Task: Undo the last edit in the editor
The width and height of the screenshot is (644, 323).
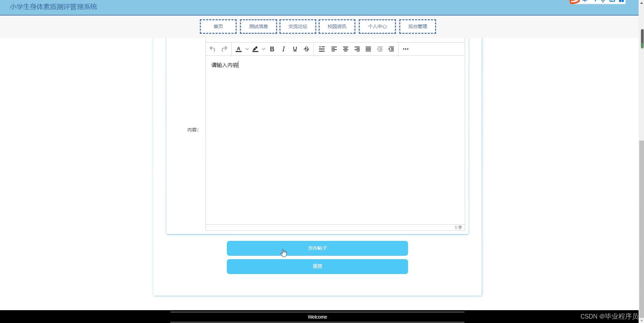Action: [x=212, y=49]
